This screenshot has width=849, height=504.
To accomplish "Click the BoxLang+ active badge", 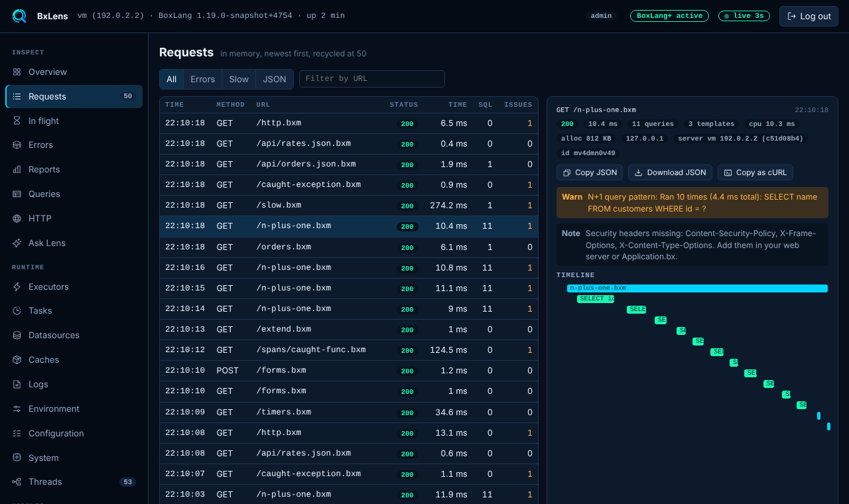I will [x=669, y=16].
